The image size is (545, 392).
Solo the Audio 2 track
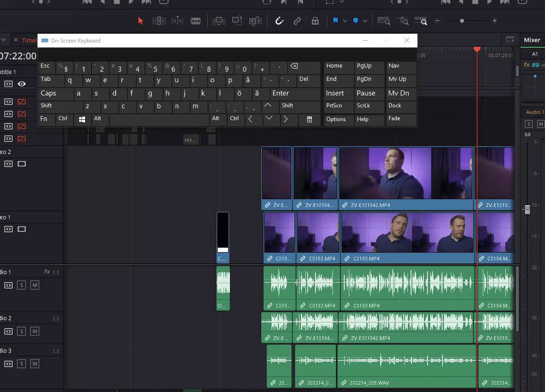tap(21, 331)
